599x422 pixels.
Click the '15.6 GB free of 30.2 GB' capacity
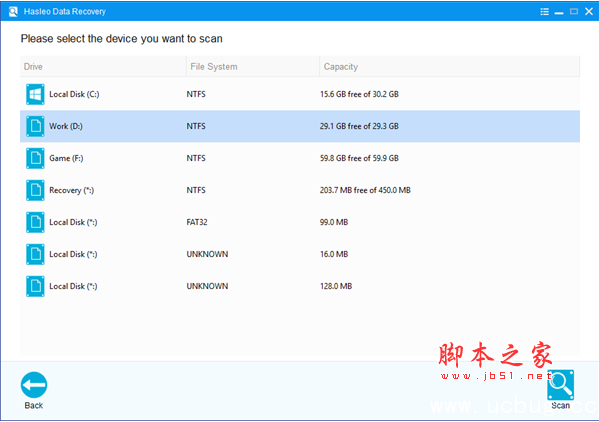[x=359, y=94]
